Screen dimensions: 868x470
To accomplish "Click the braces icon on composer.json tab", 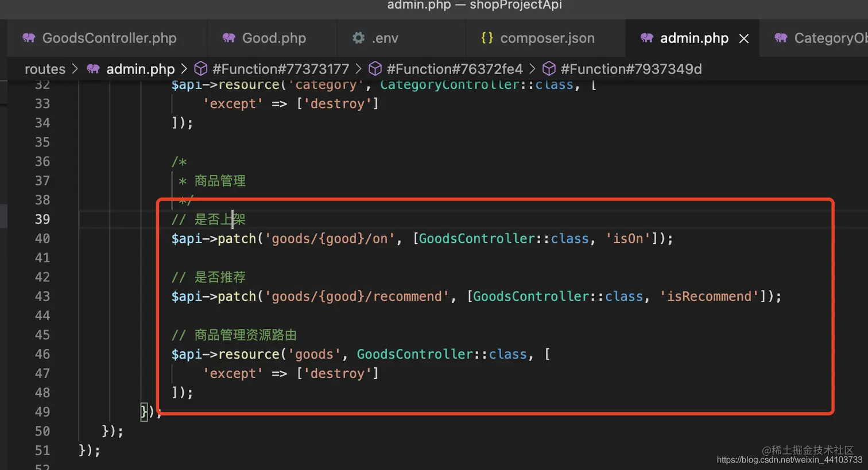I will (487, 38).
